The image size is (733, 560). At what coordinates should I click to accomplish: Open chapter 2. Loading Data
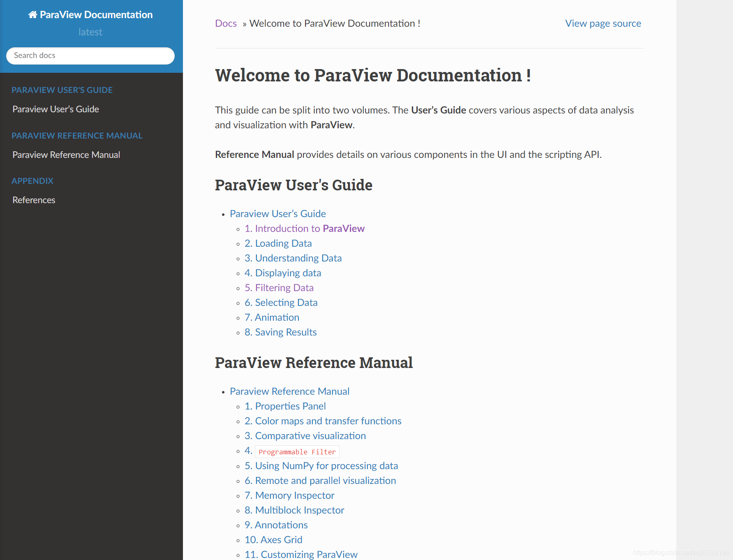click(x=278, y=243)
